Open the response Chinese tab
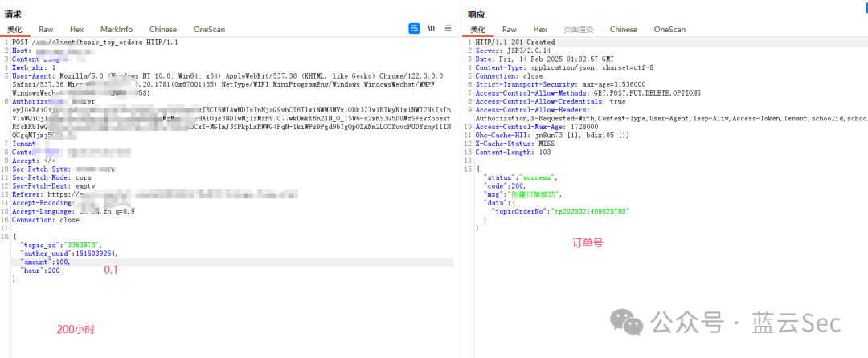Image resolution: width=868 pixels, height=358 pixels. [624, 29]
